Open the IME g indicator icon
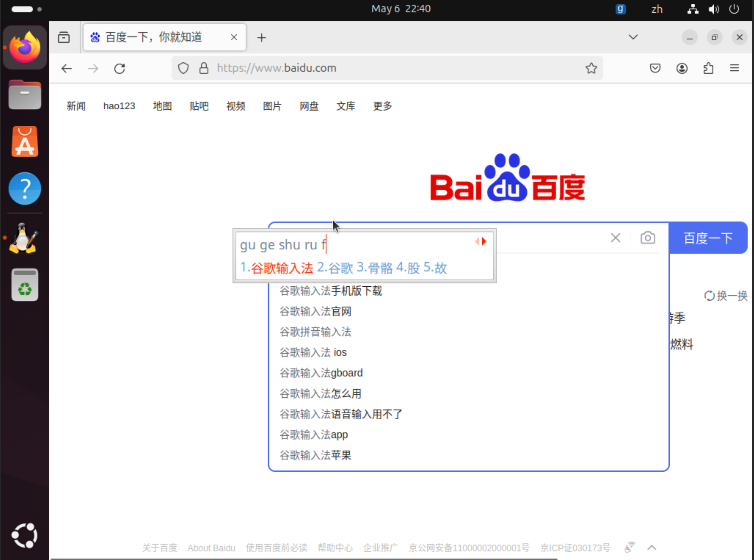Image resolution: width=754 pixels, height=560 pixels. click(620, 9)
